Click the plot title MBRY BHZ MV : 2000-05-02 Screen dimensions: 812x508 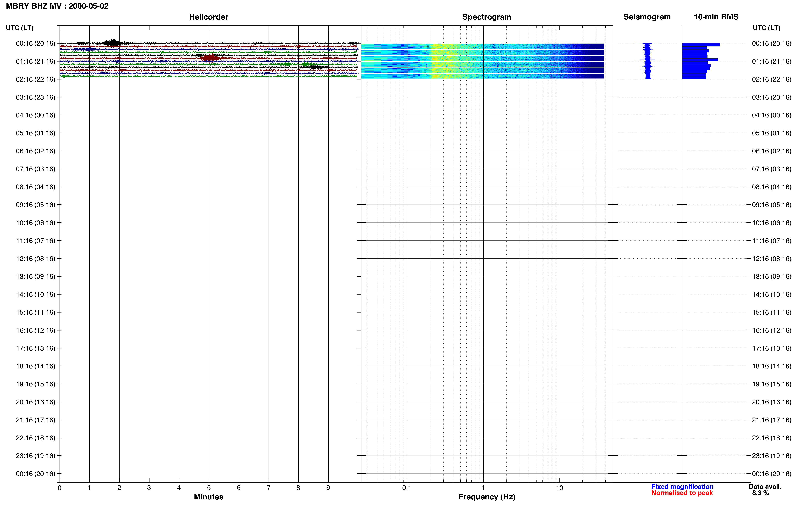(57, 6)
